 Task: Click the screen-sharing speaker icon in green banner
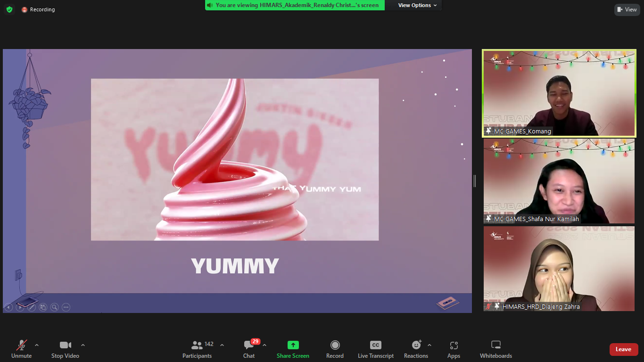click(210, 5)
